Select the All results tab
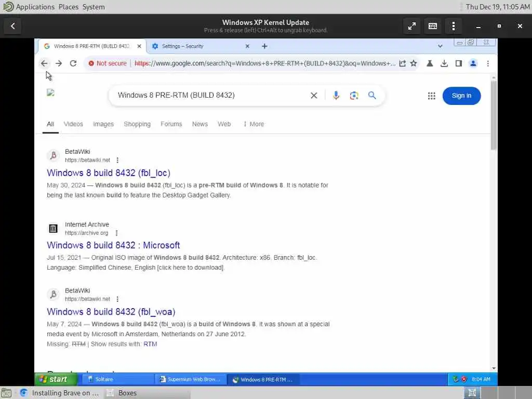 click(50, 124)
